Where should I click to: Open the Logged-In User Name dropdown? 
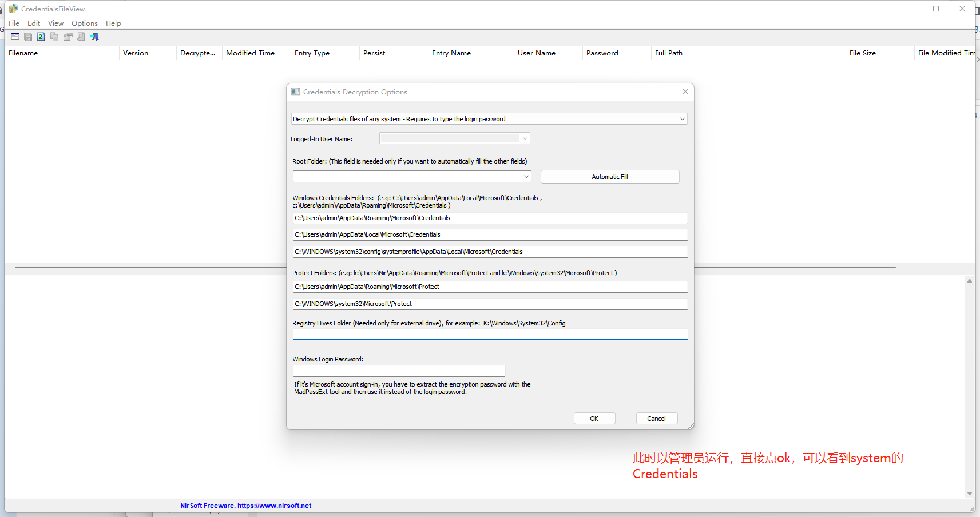(x=524, y=138)
